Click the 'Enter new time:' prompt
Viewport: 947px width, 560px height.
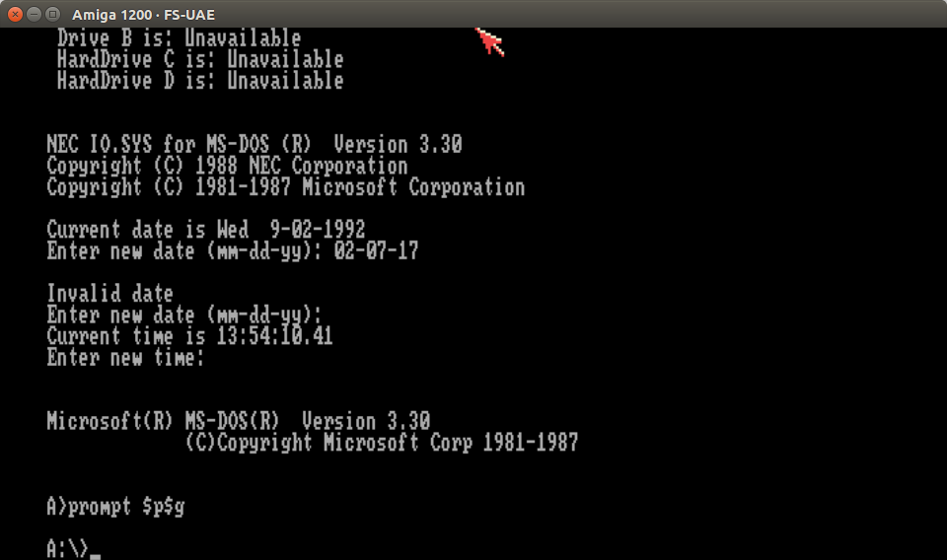[x=125, y=357]
